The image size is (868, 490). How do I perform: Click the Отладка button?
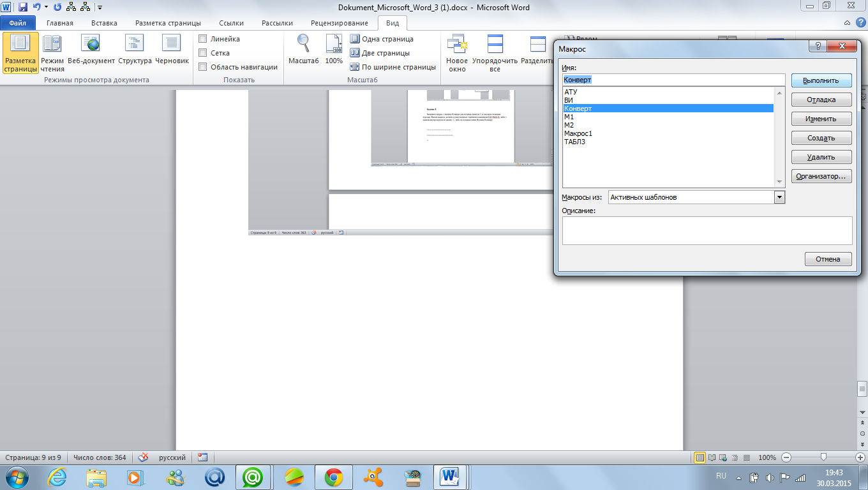click(x=821, y=100)
